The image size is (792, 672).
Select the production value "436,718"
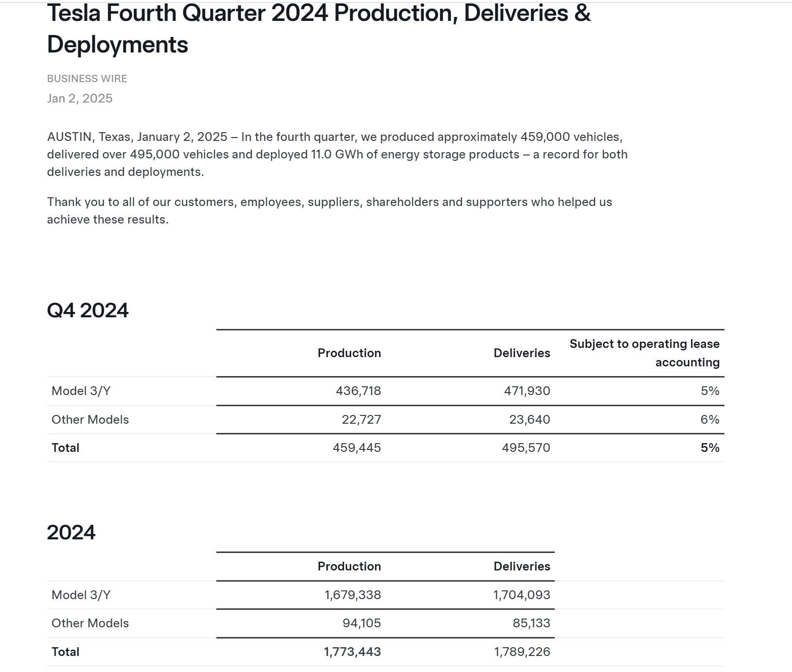click(358, 391)
